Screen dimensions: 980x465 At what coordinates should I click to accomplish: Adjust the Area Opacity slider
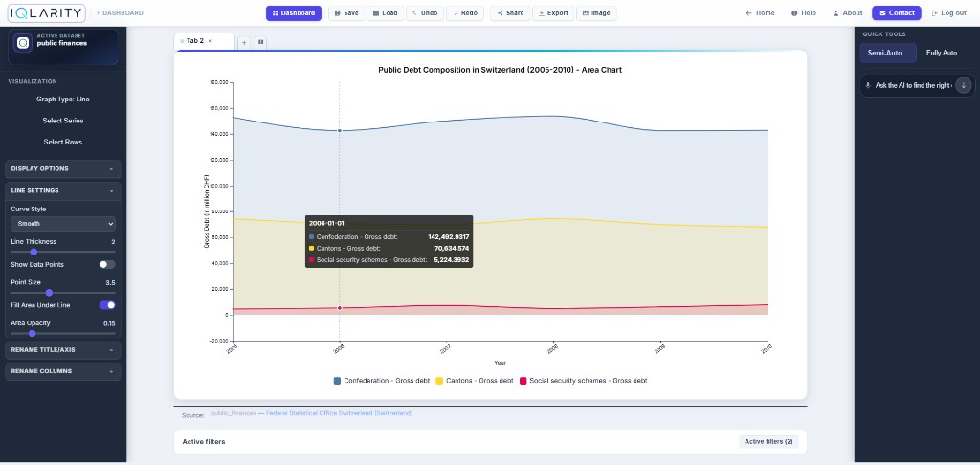point(63,333)
